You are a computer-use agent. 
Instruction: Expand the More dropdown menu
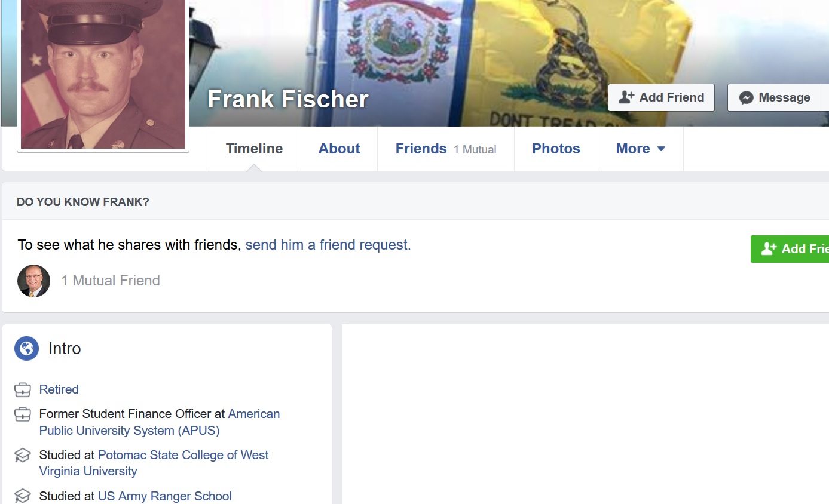point(641,149)
